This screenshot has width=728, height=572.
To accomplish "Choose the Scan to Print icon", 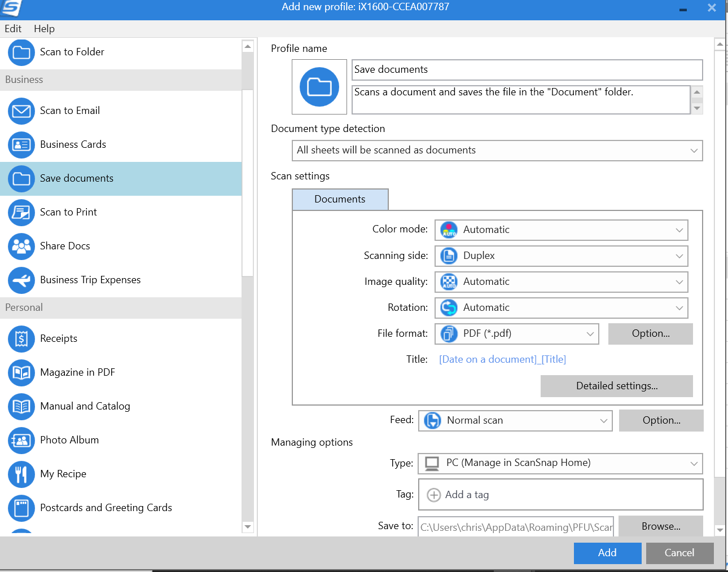I will point(21,213).
